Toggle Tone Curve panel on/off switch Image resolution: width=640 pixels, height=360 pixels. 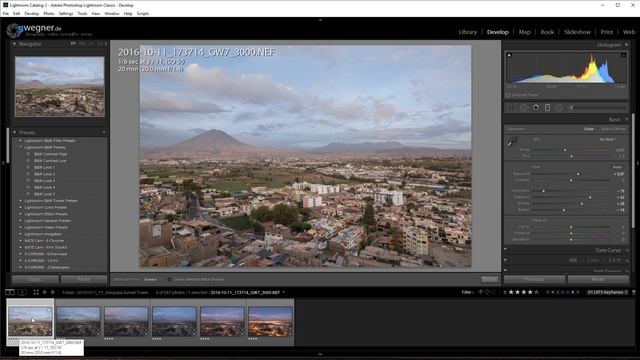[506, 250]
